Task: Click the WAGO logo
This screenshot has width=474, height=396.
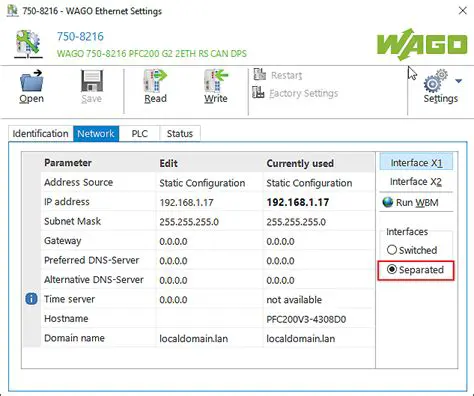Action: (422, 44)
